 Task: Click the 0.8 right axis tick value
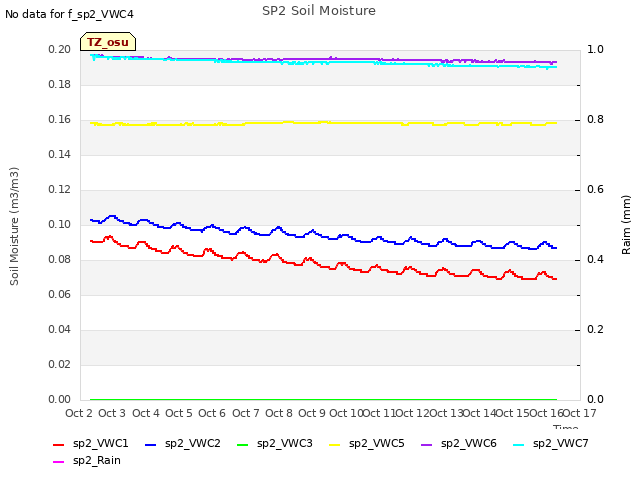tap(595, 120)
